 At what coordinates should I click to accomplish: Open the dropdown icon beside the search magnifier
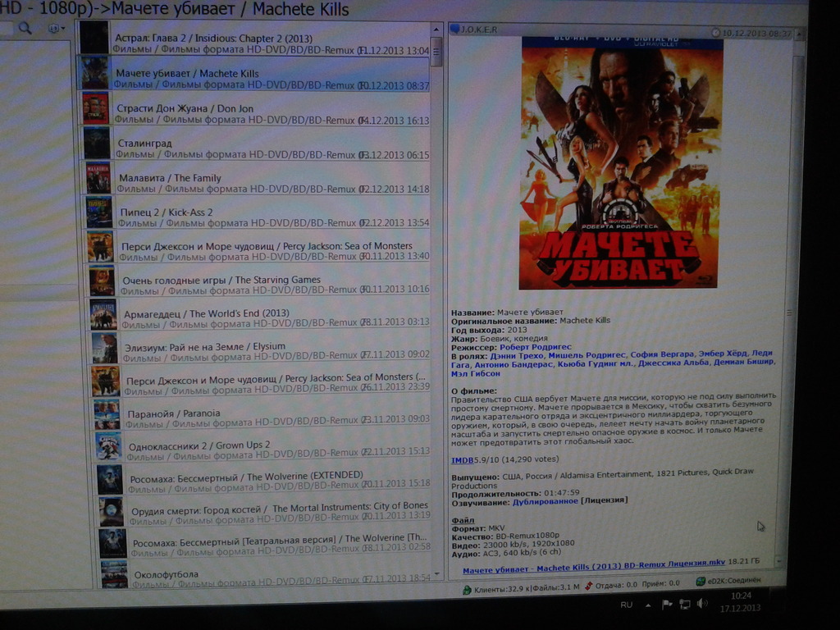tap(56, 29)
